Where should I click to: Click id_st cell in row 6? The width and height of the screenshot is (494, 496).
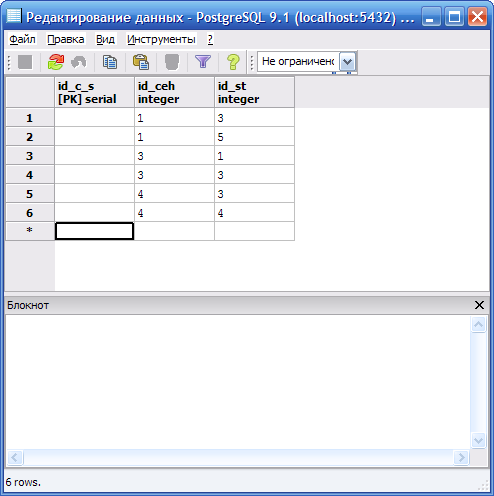[x=254, y=213]
